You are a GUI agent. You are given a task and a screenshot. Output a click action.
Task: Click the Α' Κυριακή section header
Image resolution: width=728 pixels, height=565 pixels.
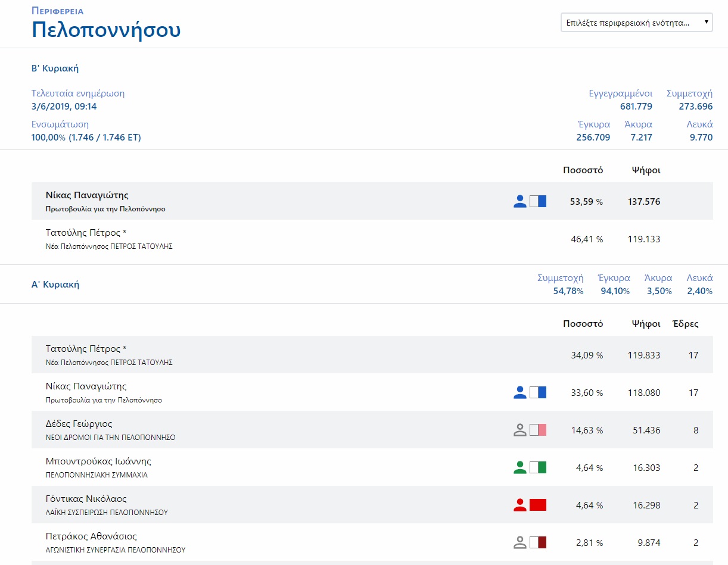click(x=55, y=285)
